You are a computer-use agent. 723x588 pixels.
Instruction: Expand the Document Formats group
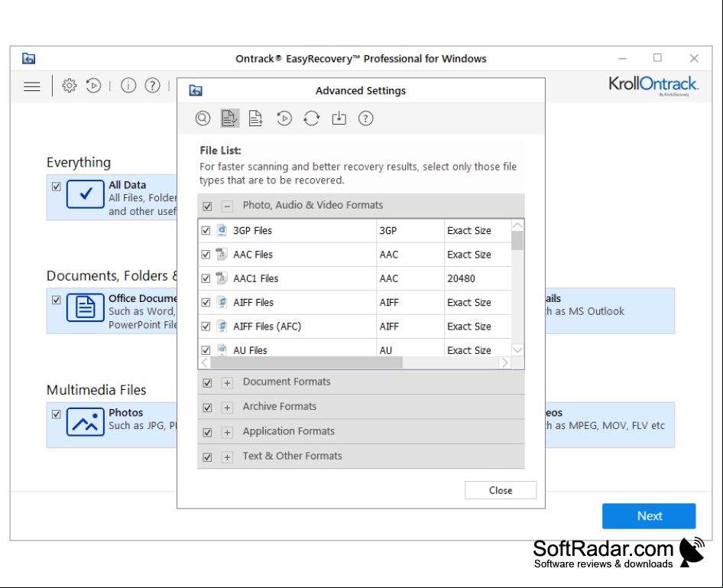coord(227,383)
